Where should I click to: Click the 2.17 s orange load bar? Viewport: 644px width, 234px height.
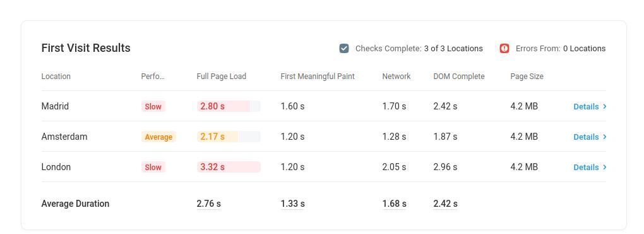(229, 137)
